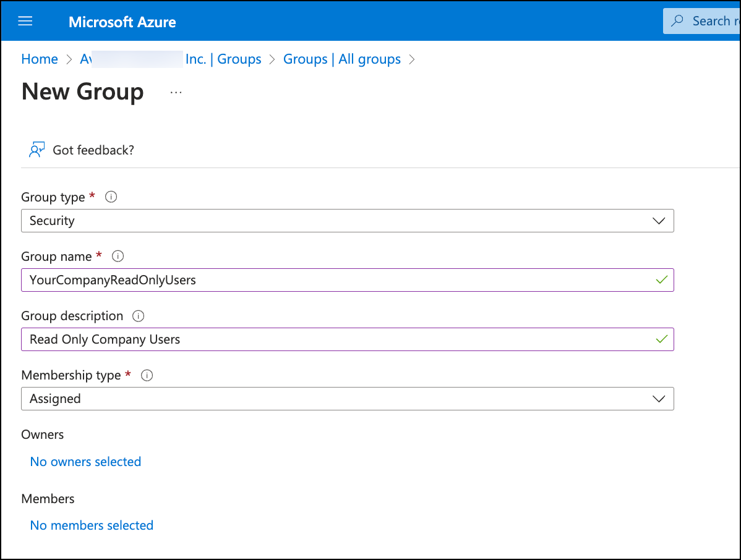Click the Got feedback icon
This screenshot has height=560, width=741.
coord(36,149)
